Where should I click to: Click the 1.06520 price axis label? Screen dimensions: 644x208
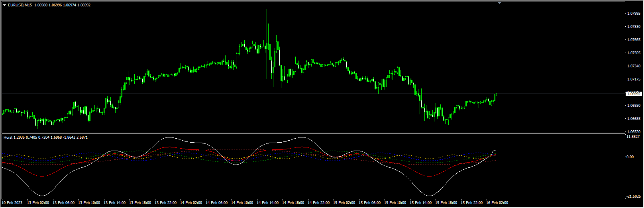(x=634, y=131)
